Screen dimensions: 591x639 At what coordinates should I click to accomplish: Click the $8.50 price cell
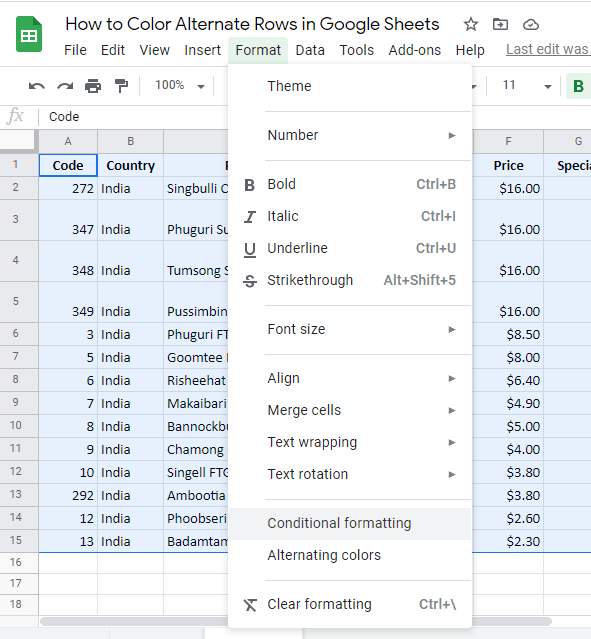508,334
